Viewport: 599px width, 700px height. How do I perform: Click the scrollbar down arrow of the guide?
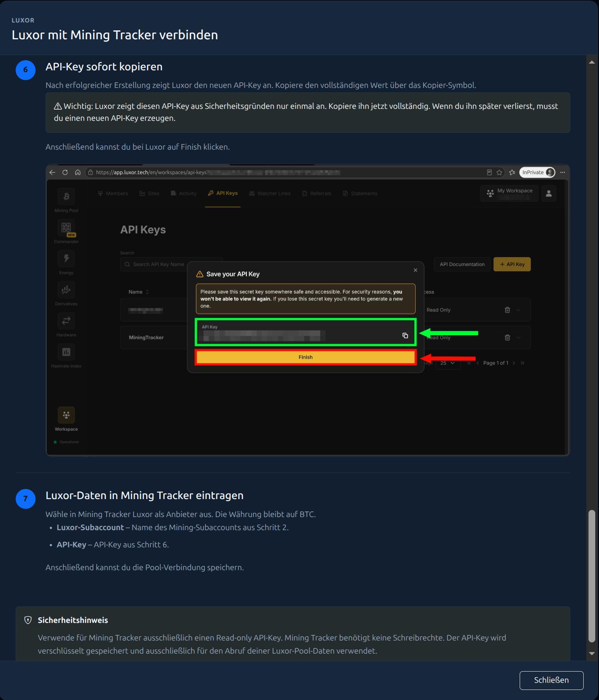tap(592, 654)
